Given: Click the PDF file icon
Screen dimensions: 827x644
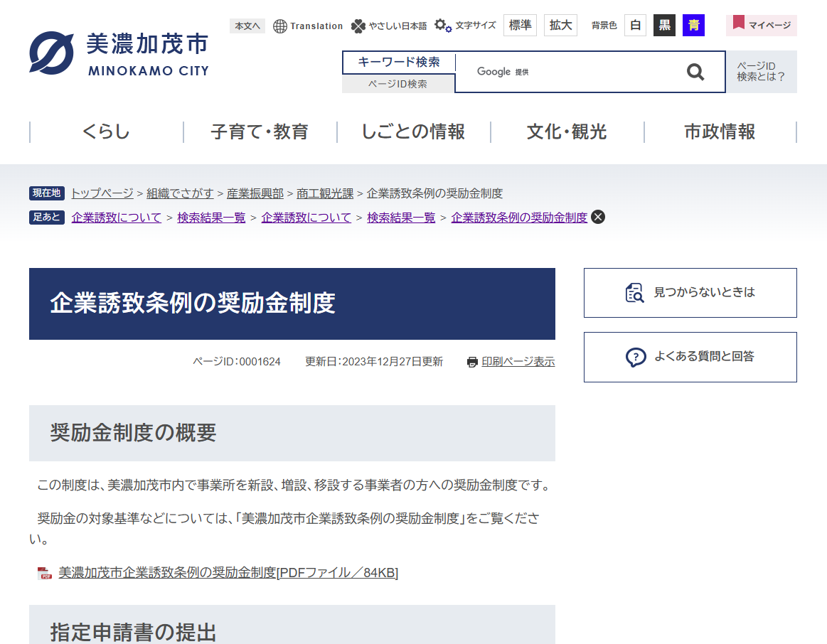Looking at the screenshot, I should click(x=45, y=574).
